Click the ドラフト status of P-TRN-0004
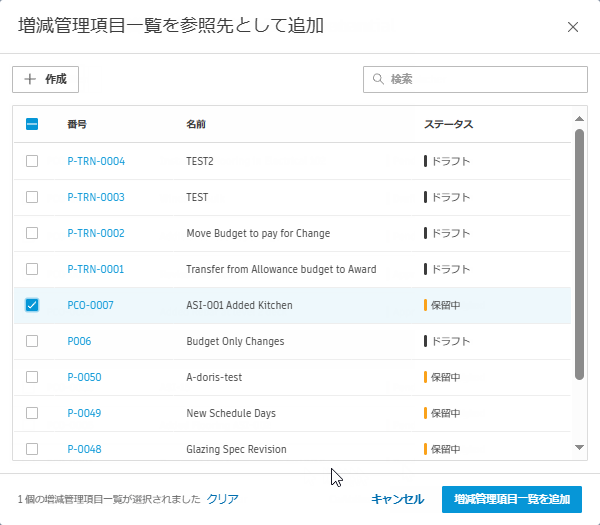The image size is (600, 525). click(x=447, y=161)
